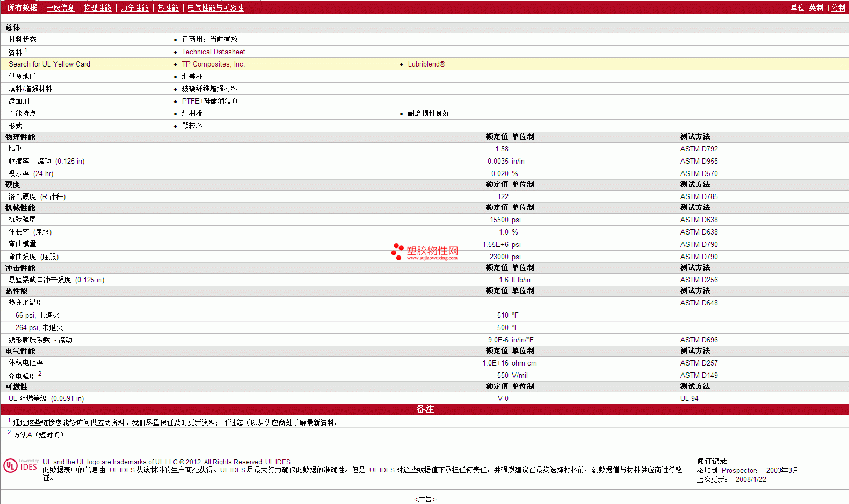Select 体积电阻率 value 1.0E+16
Viewport: 849px width, 504px height.
[495, 363]
